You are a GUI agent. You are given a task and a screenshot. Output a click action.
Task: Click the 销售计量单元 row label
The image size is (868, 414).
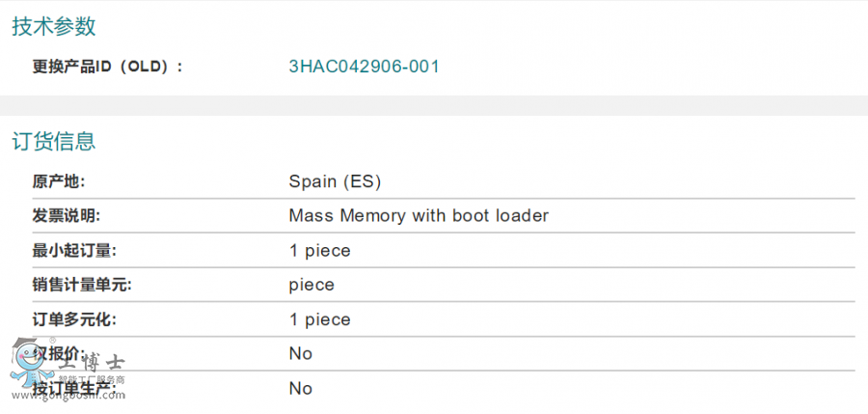point(82,285)
